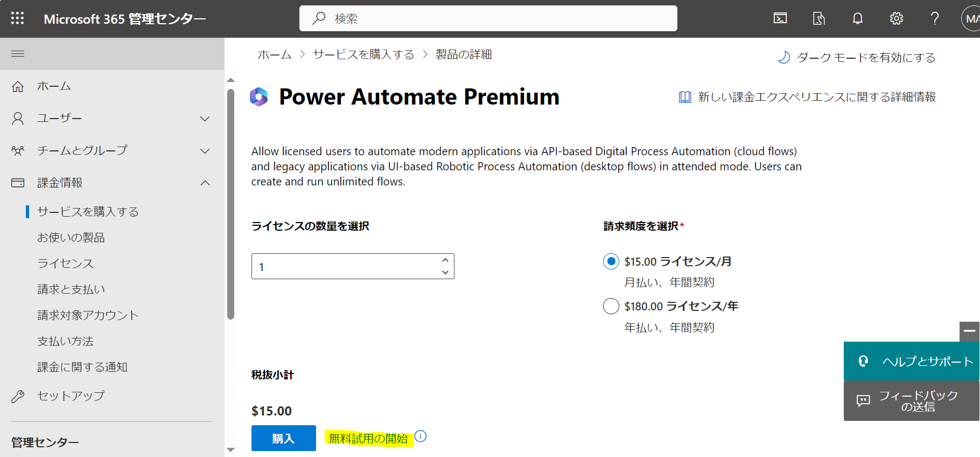Click ホーム breadcrumb link
Screen dimensions: 980x457
click(275, 54)
